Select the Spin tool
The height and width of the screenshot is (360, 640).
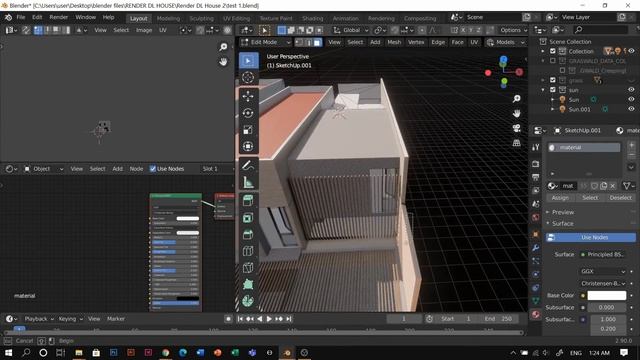pyautogui.click(x=248, y=301)
